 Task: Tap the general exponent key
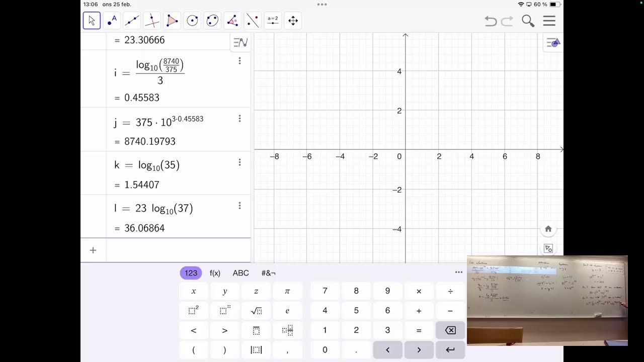click(225, 311)
